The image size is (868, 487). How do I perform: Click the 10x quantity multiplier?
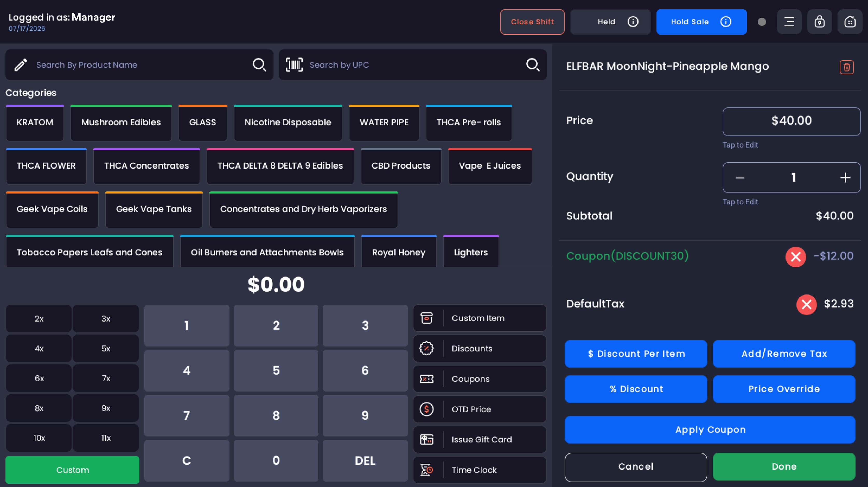coord(39,438)
